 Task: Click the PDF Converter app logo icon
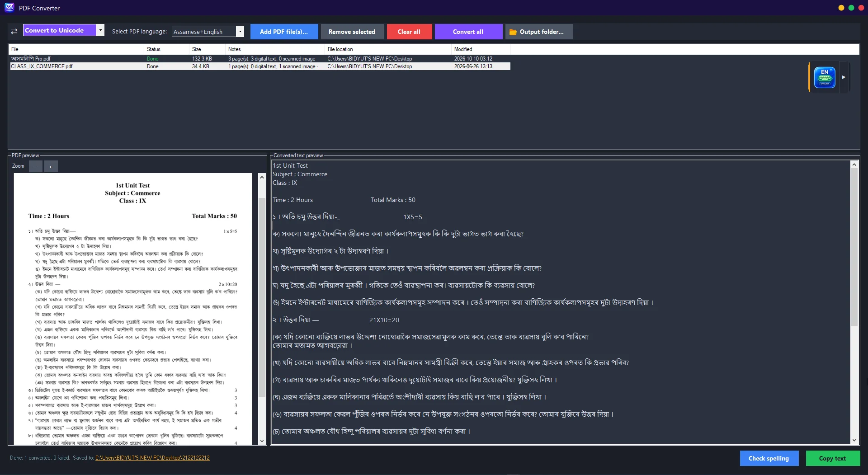pyautogui.click(x=9, y=7)
